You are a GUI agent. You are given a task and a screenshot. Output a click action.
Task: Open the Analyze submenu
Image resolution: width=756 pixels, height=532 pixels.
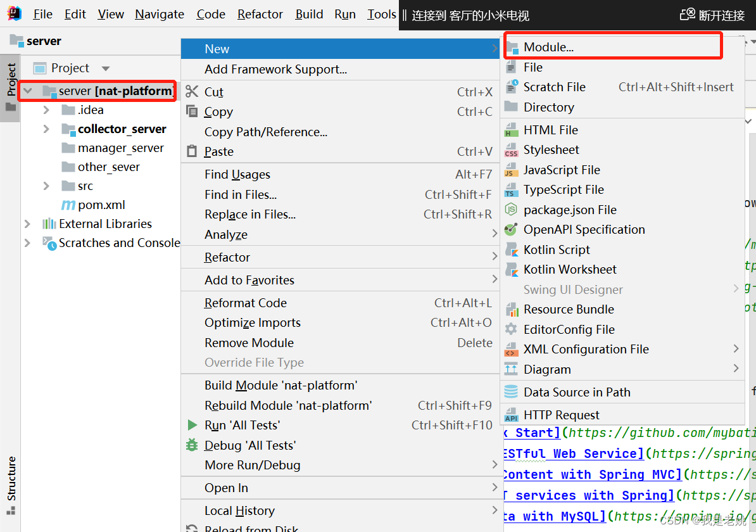(x=340, y=234)
